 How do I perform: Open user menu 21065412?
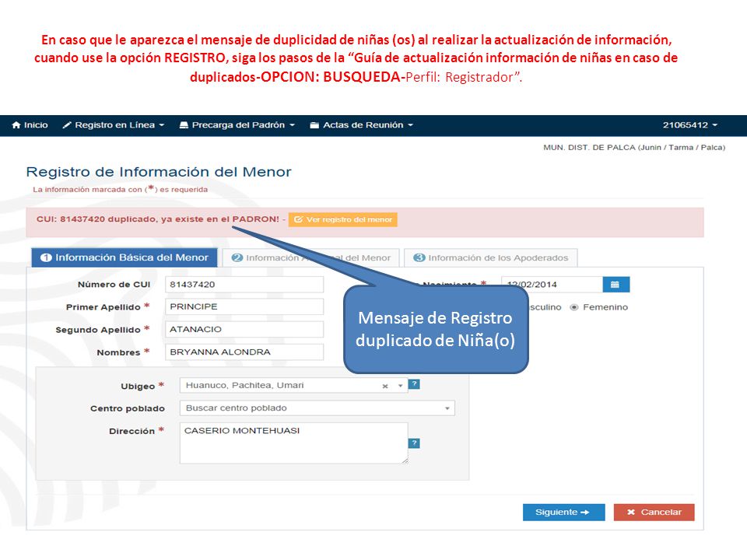(x=689, y=125)
